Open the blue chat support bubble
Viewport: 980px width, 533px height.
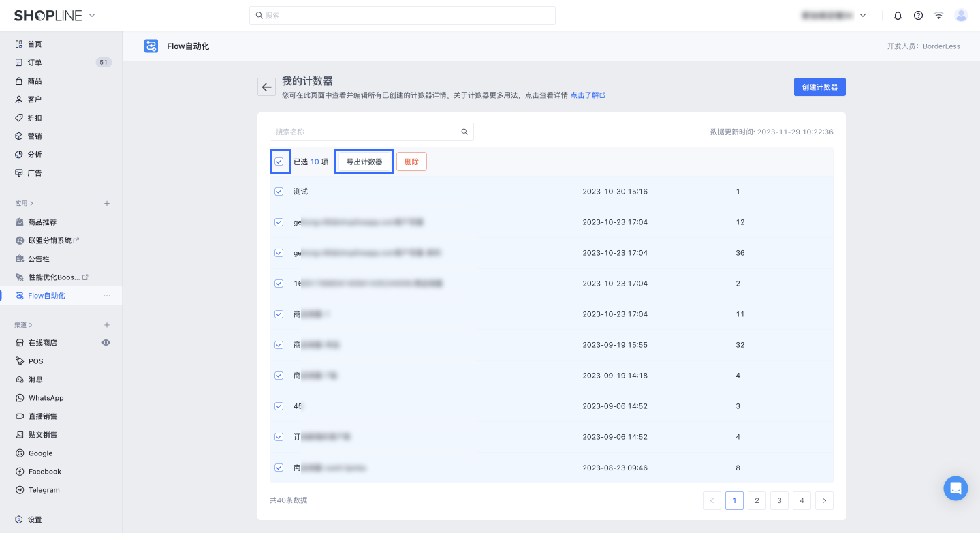pos(955,488)
